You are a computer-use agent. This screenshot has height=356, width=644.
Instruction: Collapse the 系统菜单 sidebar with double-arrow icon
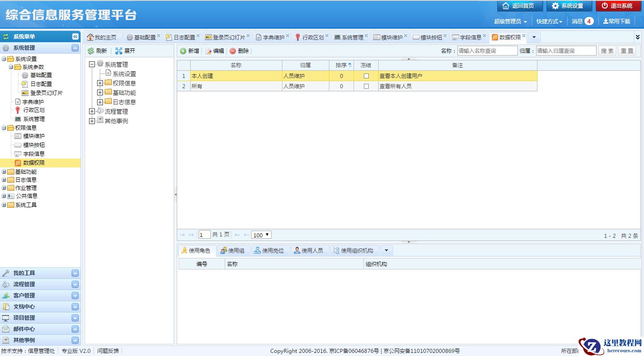(x=75, y=37)
